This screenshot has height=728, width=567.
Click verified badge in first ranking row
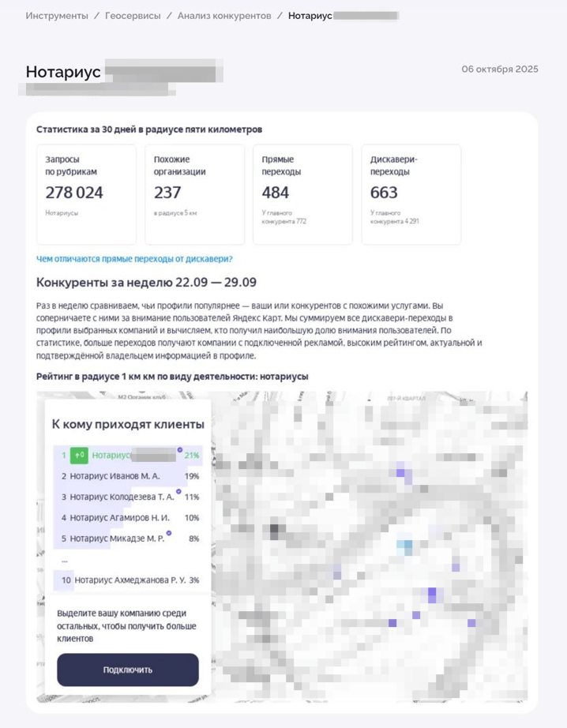(x=180, y=450)
